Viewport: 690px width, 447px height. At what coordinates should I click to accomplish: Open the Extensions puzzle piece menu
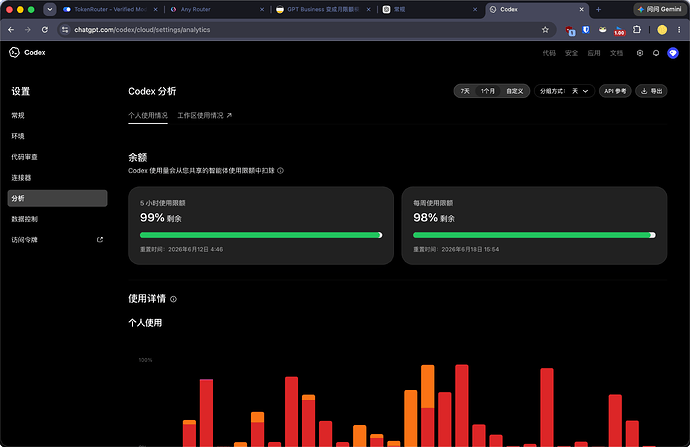click(x=636, y=29)
